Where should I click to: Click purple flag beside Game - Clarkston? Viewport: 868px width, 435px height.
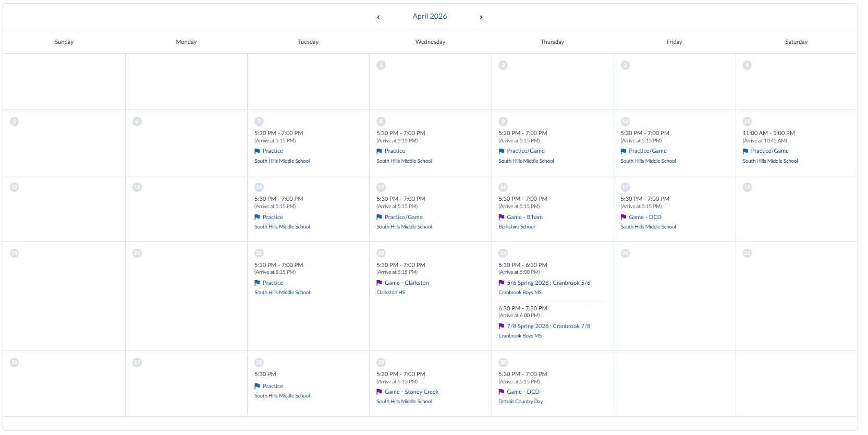379,283
